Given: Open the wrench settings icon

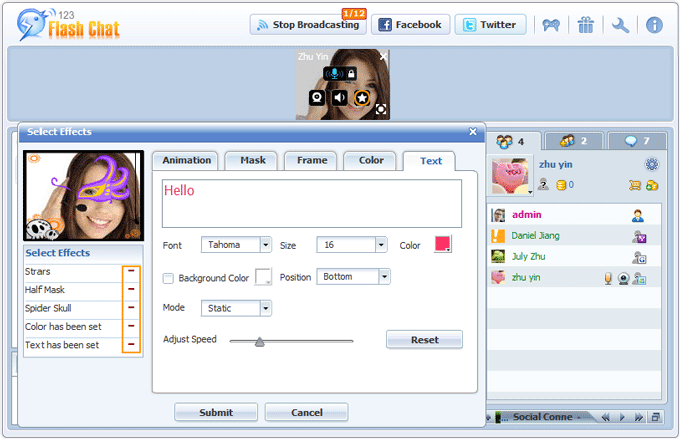Looking at the screenshot, I should coord(620,25).
